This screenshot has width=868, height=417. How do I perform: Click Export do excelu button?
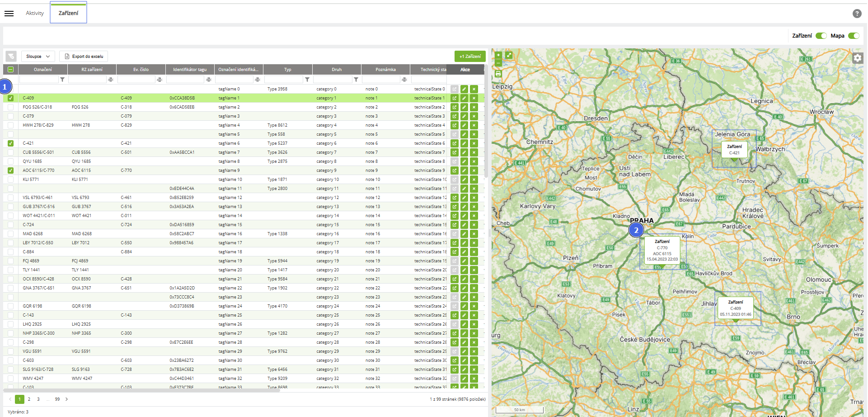point(84,57)
